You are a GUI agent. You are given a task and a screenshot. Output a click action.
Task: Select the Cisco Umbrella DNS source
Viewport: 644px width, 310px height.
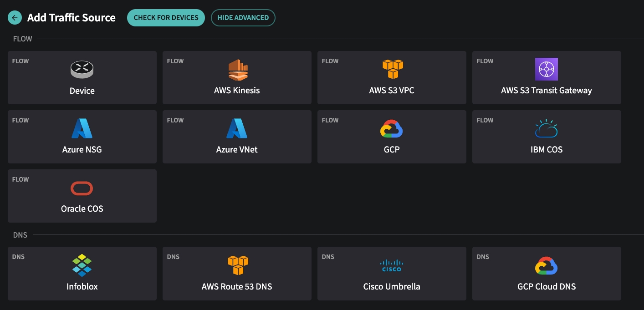pyautogui.click(x=392, y=273)
